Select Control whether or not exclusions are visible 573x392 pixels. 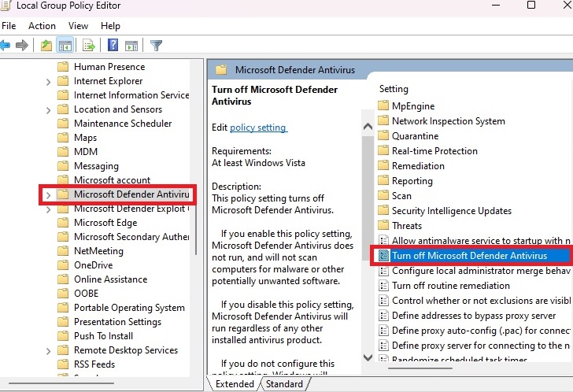coord(481,301)
